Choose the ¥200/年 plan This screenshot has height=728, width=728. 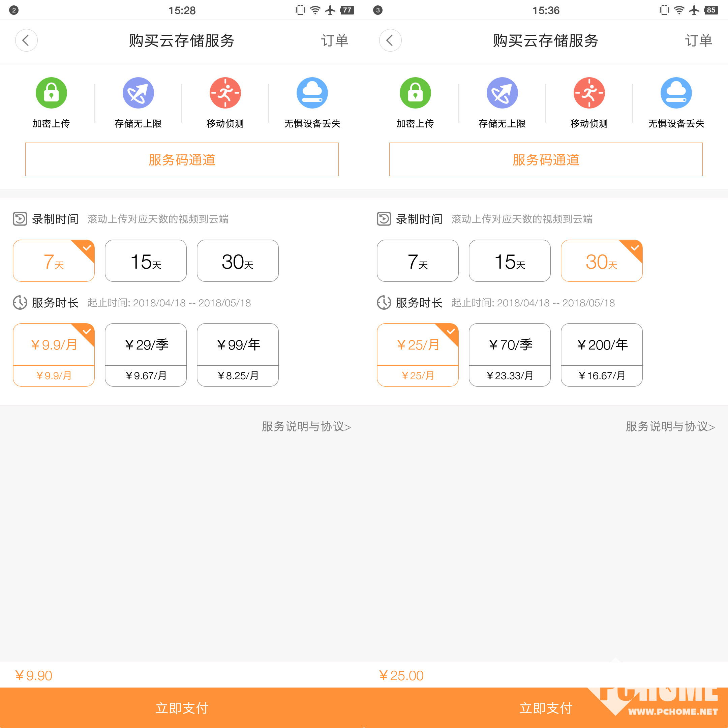click(x=601, y=354)
